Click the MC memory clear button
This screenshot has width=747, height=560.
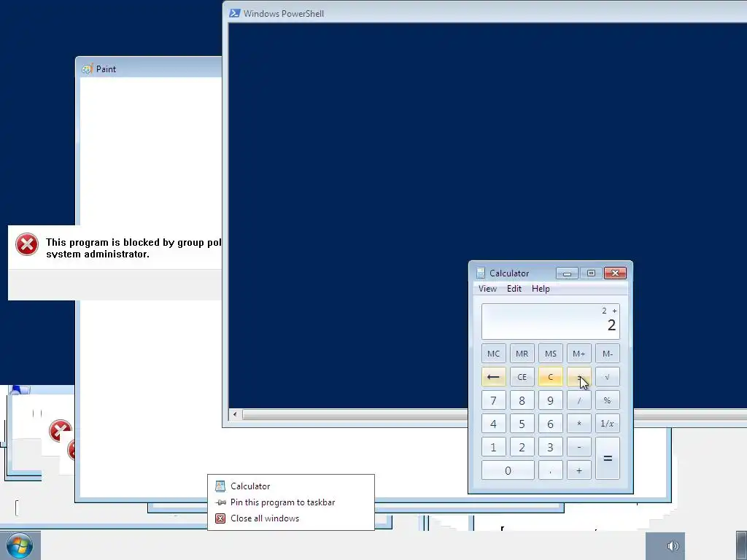click(x=494, y=354)
